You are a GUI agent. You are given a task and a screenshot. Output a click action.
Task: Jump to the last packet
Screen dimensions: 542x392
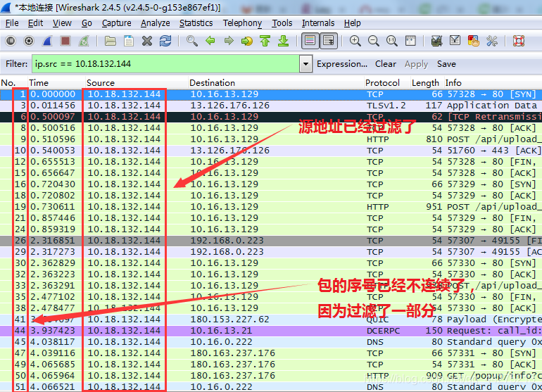[x=284, y=41]
